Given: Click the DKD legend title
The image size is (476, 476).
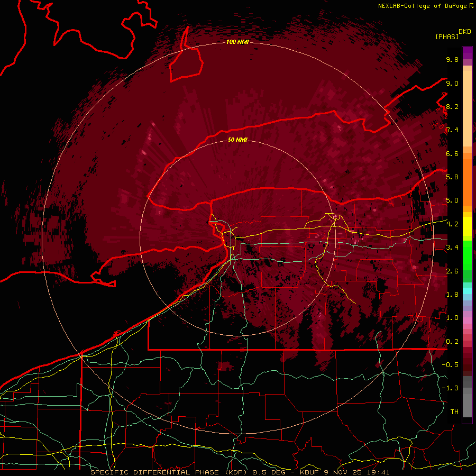Looking at the screenshot, I should point(465,32).
